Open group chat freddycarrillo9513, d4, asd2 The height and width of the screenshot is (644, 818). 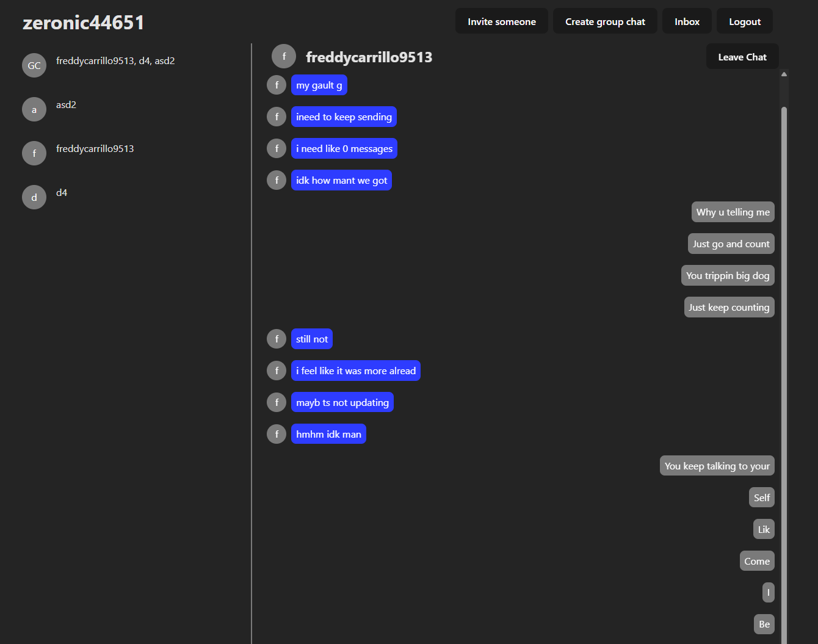click(115, 61)
